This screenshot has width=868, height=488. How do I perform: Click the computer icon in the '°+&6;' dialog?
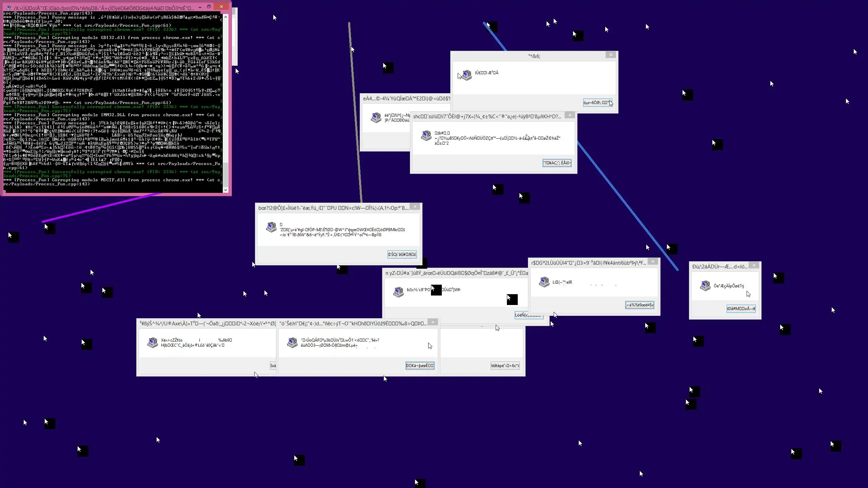pyautogui.click(x=467, y=75)
